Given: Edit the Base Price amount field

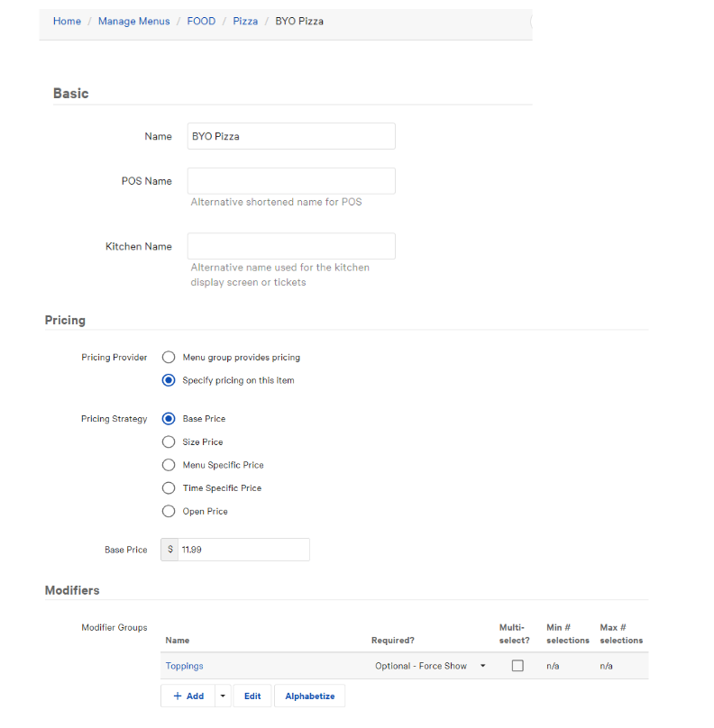Looking at the screenshot, I should pyautogui.click(x=243, y=550).
